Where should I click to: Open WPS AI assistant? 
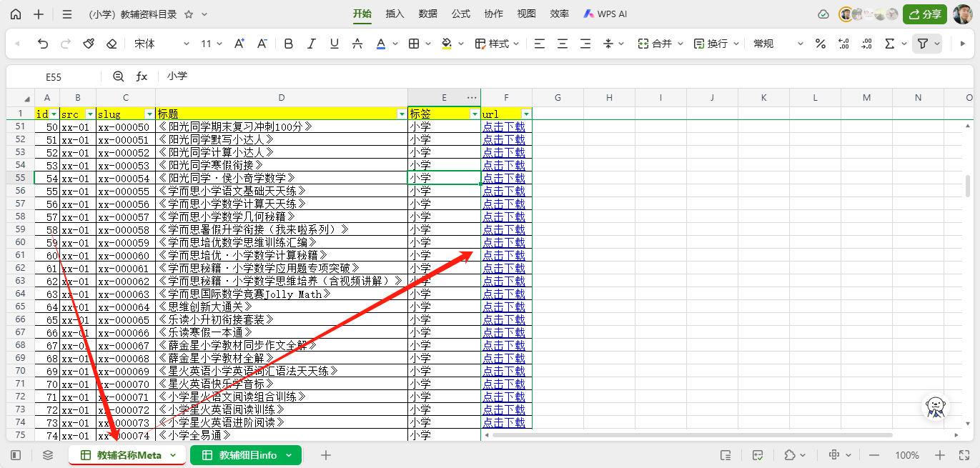coord(605,14)
